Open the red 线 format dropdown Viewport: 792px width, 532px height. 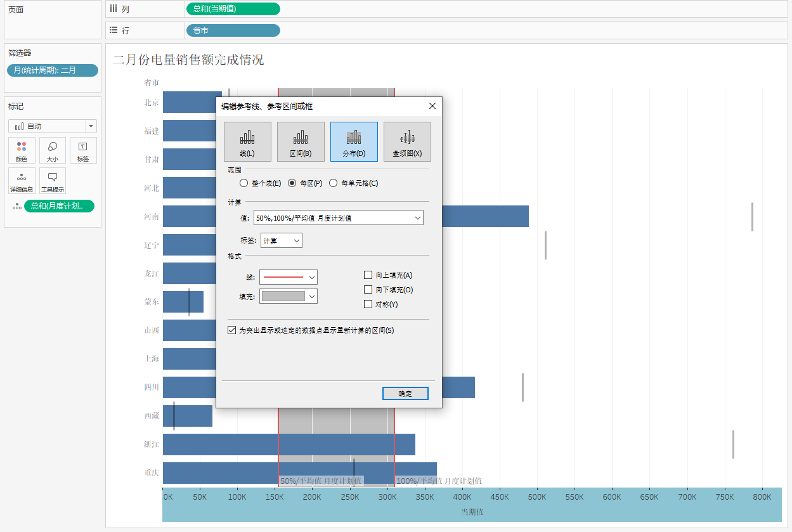(289, 277)
